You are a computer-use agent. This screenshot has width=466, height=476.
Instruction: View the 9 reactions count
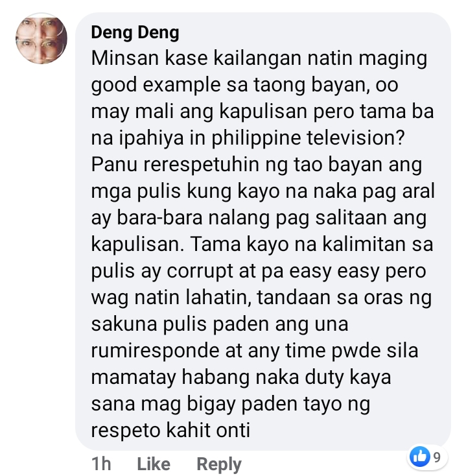pos(437,457)
